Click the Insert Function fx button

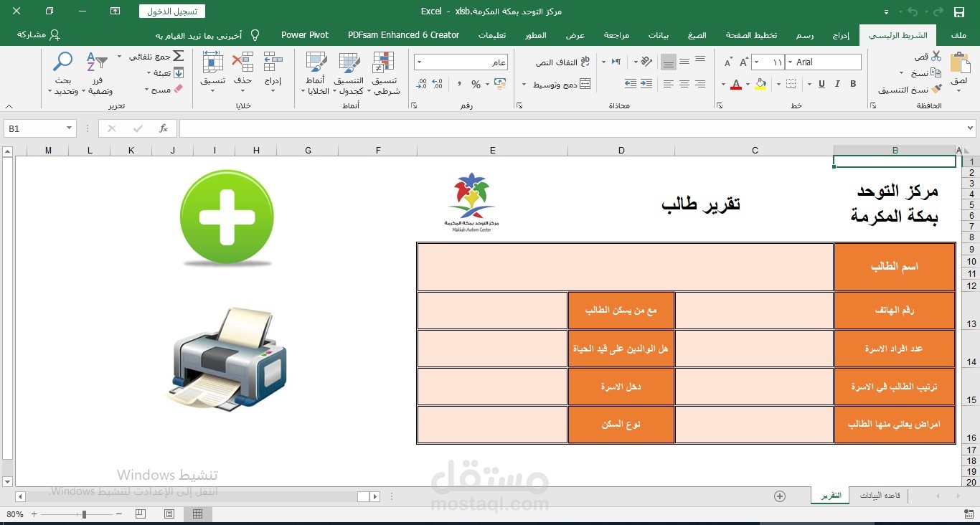(x=164, y=128)
